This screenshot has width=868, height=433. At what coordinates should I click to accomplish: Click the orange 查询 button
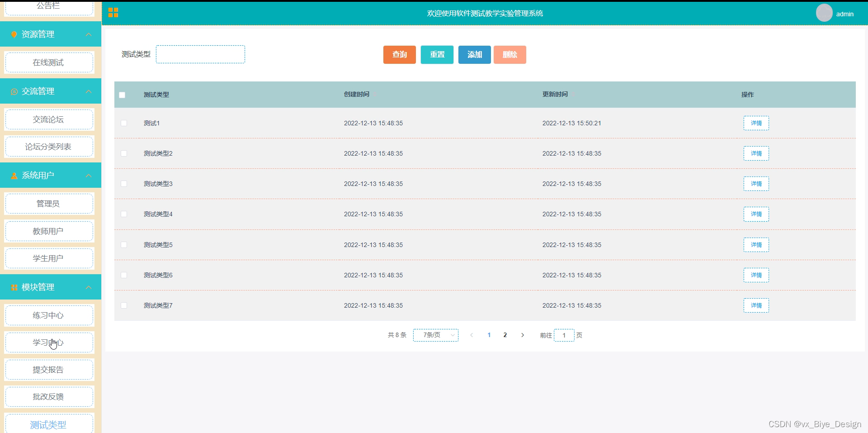pyautogui.click(x=400, y=55)
